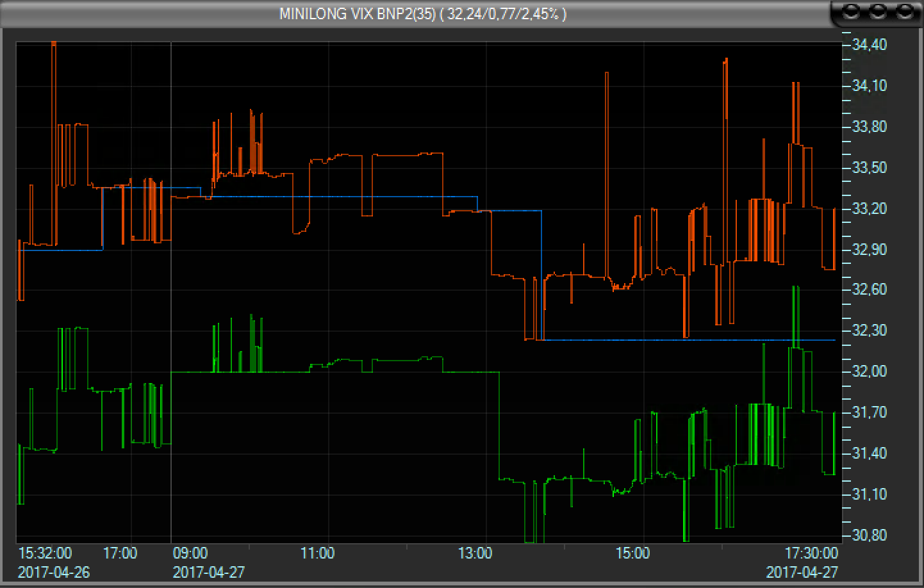Click the 09:00 time axis label
The height and width of the screenshot is (588, 924).
click(x=190, y=553)
